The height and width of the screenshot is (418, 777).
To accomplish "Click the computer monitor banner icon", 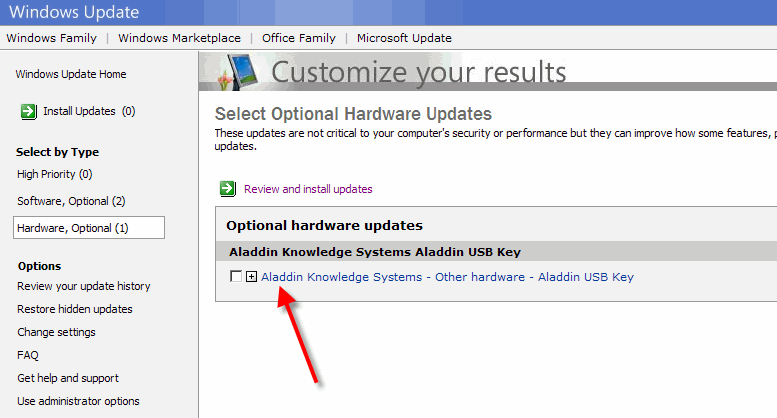I will 238,72.
